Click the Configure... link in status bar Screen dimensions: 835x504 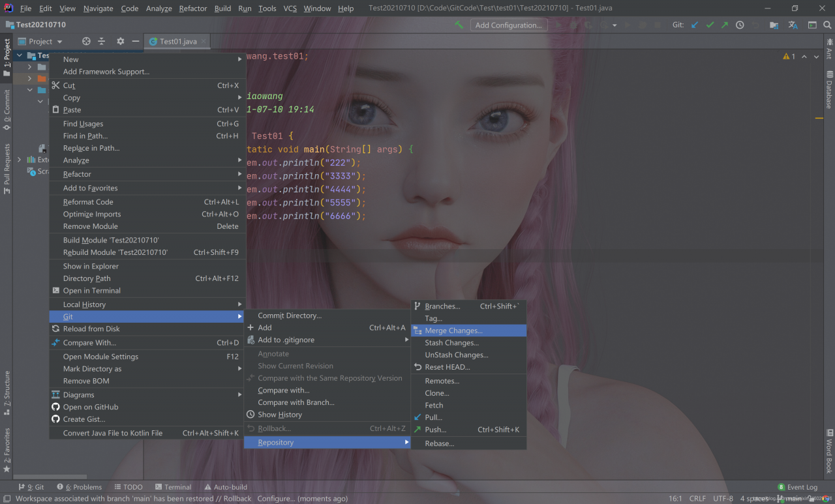pos(275,499)
